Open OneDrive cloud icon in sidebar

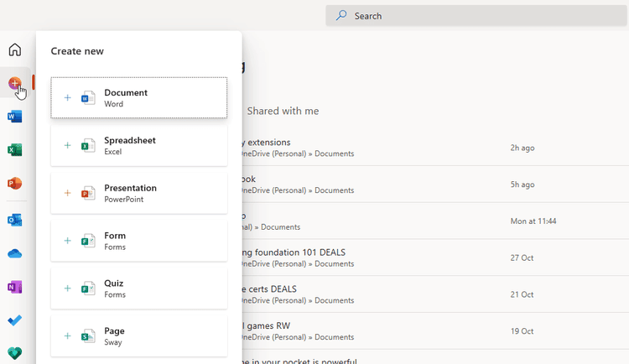pos(14,253)
